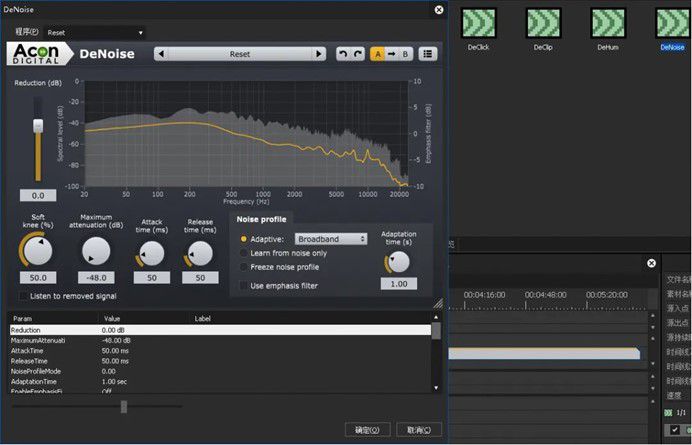The height and width of the screenshot is (445, 692).
Task: Click timeline marker 00:04:48:00
Action: 545,295
